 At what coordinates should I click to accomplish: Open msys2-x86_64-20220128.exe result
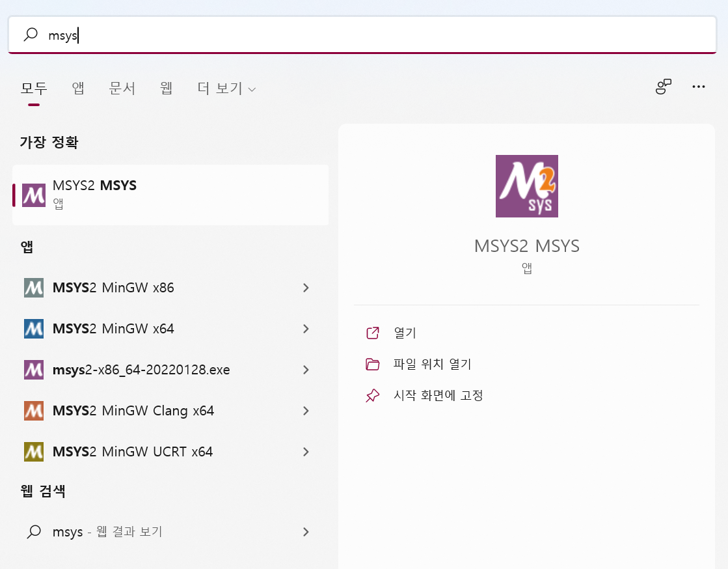[170, 370]
